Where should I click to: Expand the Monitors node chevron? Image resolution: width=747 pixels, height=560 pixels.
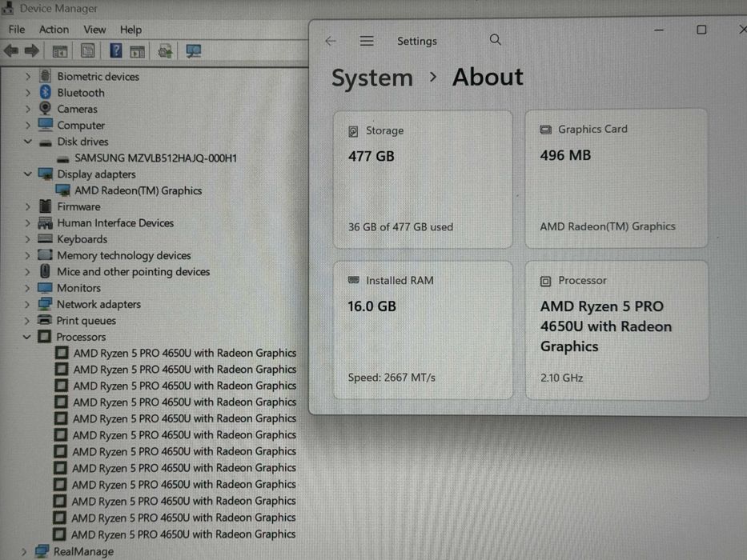coord(26,288)
